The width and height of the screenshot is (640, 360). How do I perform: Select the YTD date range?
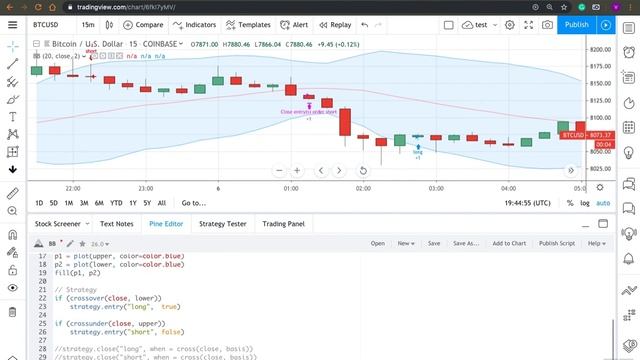[x=116, y=203]
